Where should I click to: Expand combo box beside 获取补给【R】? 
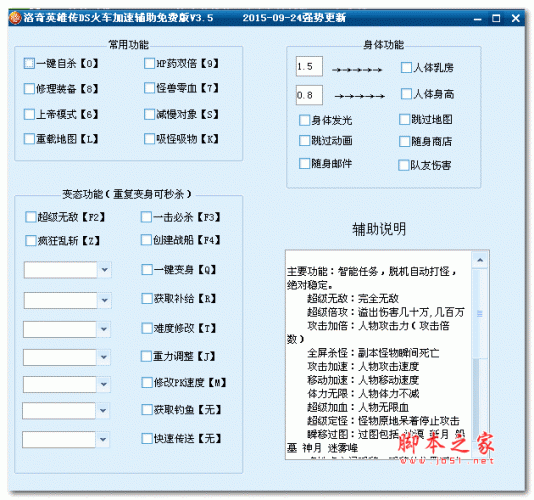click(x=105, y=300)
